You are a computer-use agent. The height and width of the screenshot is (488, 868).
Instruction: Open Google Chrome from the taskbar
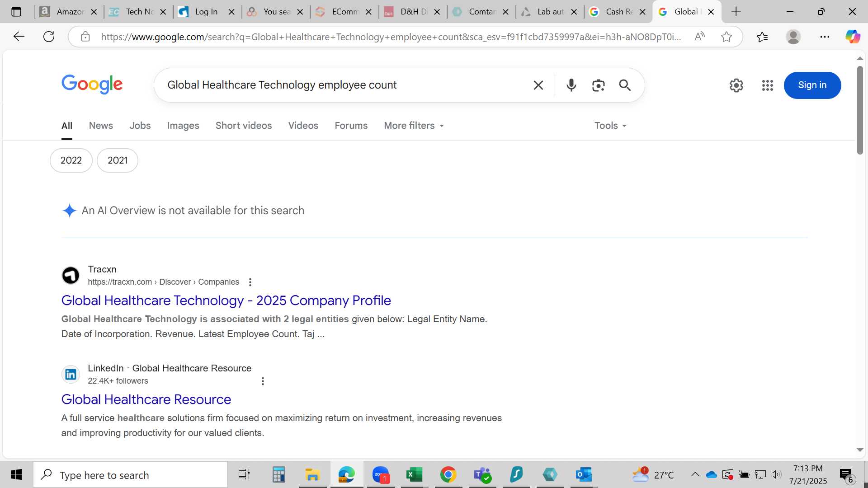point(448,475)
